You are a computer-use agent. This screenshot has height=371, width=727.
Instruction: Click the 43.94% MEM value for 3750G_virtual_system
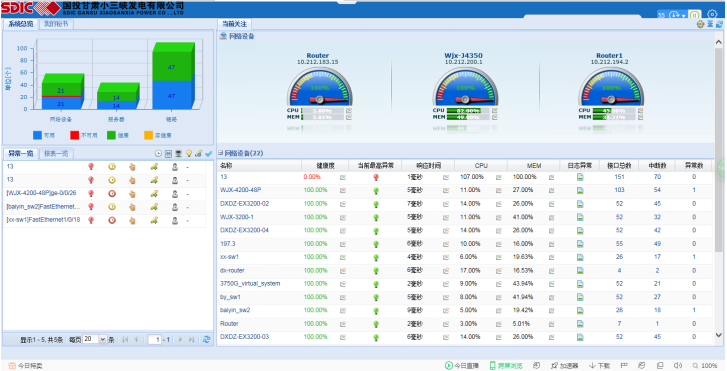[524, 283]
